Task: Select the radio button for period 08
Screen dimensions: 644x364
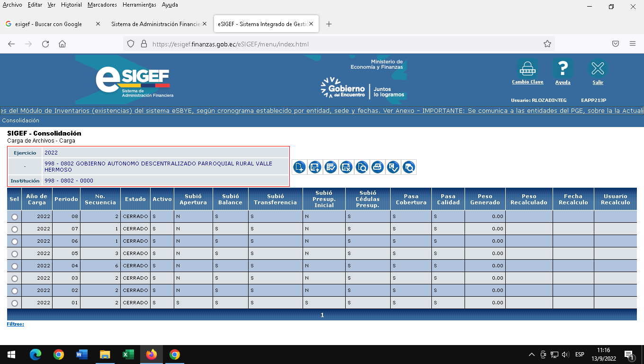Action: (15, 217)
